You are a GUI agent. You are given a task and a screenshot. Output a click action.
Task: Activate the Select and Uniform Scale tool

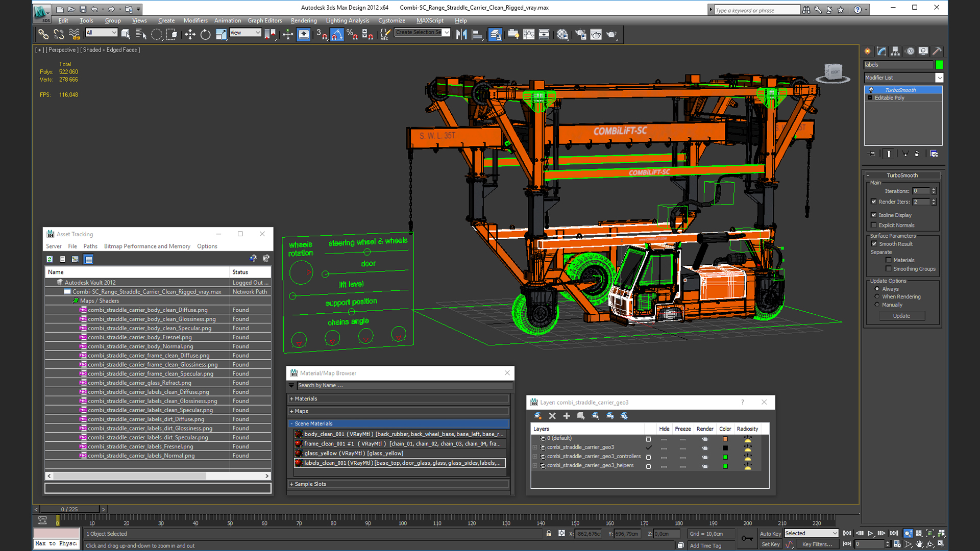[221, 34]
